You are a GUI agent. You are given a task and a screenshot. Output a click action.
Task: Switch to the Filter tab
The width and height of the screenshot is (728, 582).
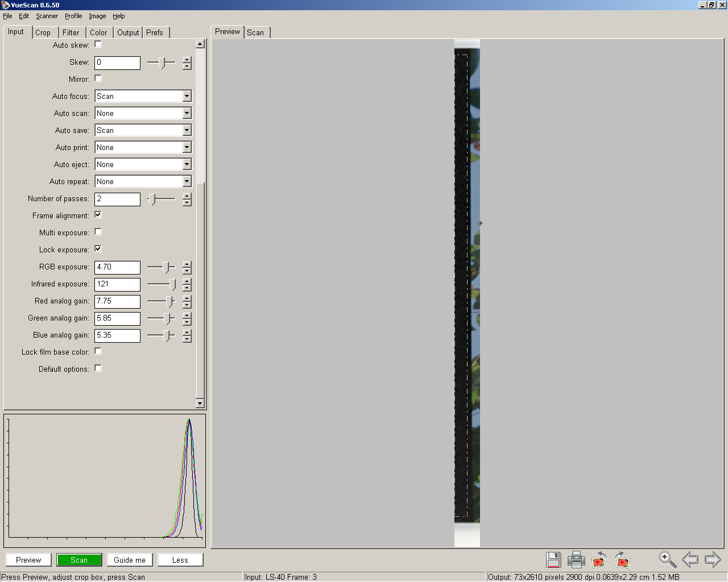(x=71, y=33)
